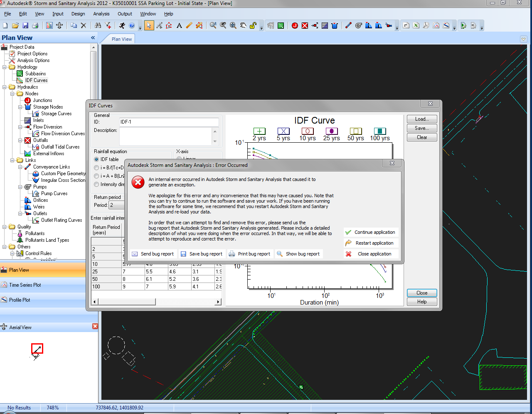Select the Add Storage Node blue tool
532x414 pixels.
[x=335, y=25]
